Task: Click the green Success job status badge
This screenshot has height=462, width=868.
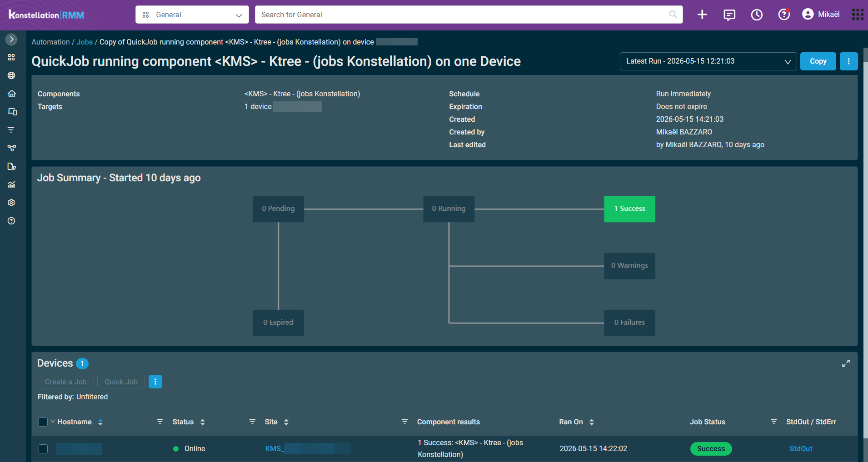Action: pyautogui.click(x=711, y=449)
